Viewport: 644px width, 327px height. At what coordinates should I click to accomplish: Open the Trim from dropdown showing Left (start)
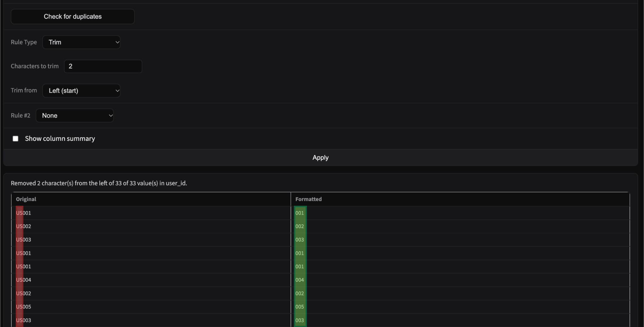click(x=81, y=91)
